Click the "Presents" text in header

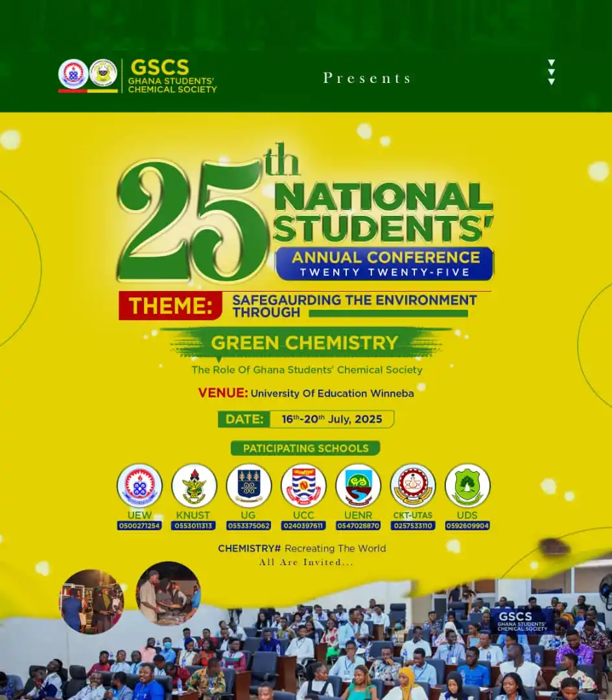(x=367, y=78)
